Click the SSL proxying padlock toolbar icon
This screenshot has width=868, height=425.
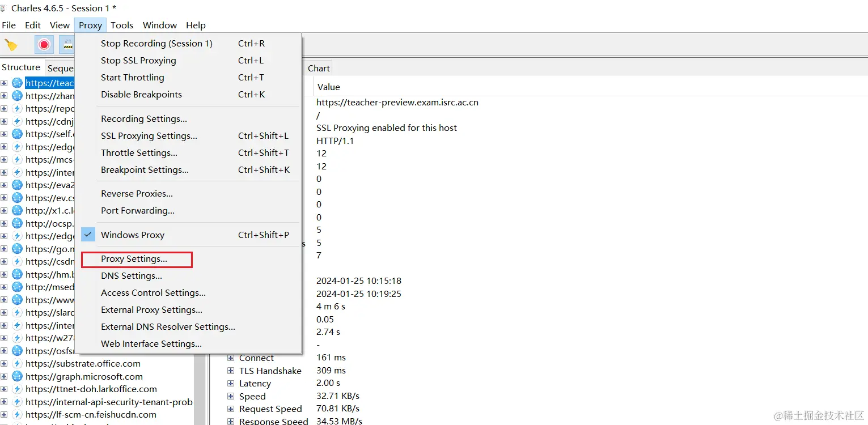point(67,45)
